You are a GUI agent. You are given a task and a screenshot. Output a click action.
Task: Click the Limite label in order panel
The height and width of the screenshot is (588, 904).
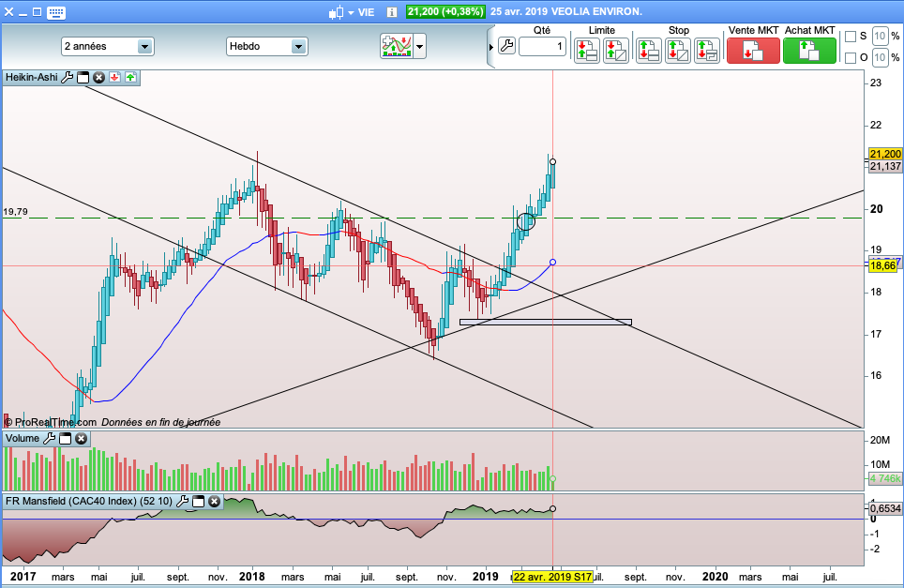coord(602,30)
